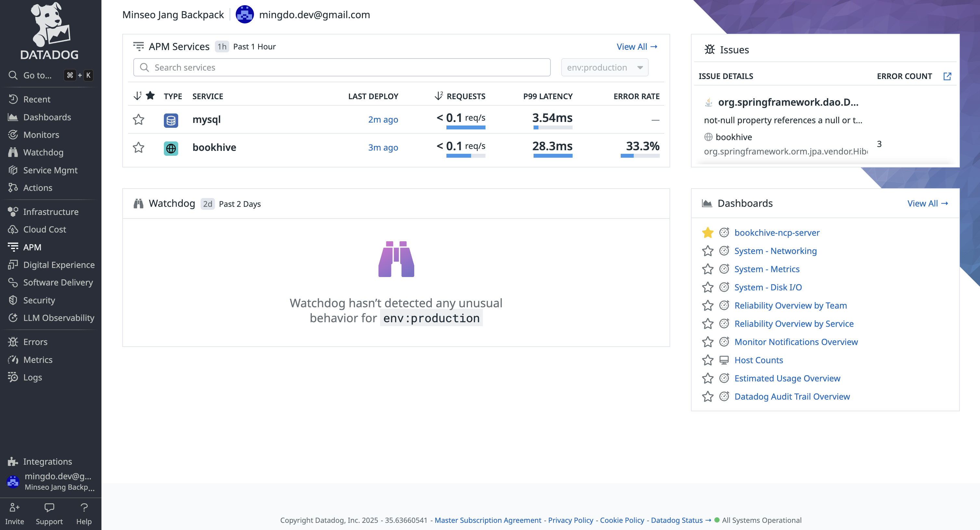980x530 pixels.
Task: Click the APM sidebar icon
Action: click(x=13, y=247)
